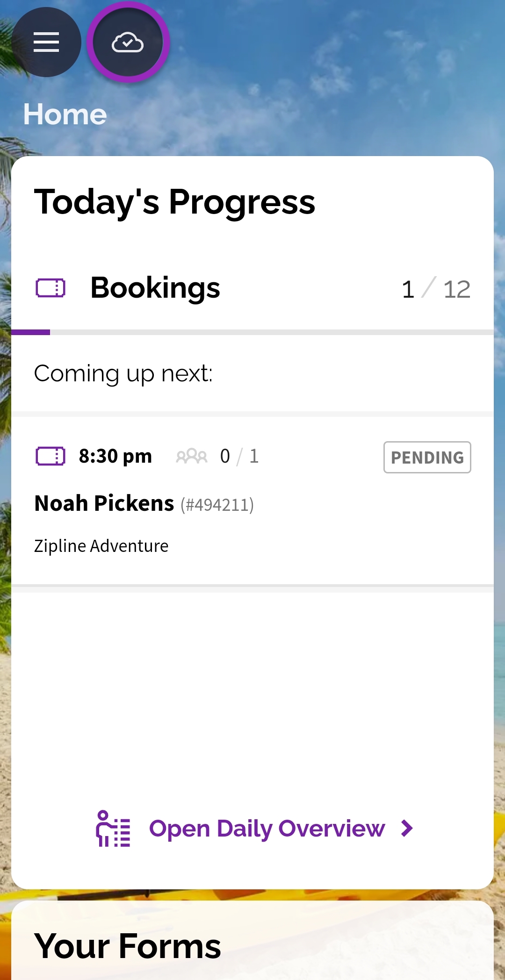The width and height of the screenshot is (505, 980).
Task: Click the 1 / 12 bookings counter
Action: tap(436, 289)
